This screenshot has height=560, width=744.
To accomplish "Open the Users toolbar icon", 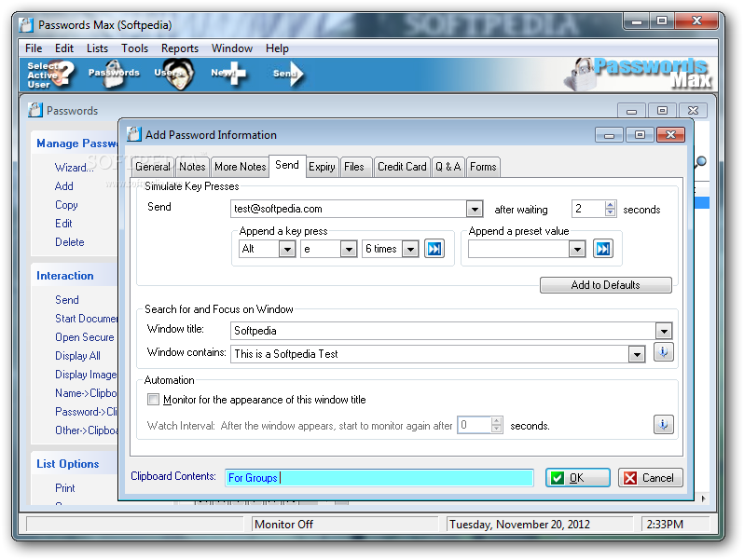I will coord(175,74).
